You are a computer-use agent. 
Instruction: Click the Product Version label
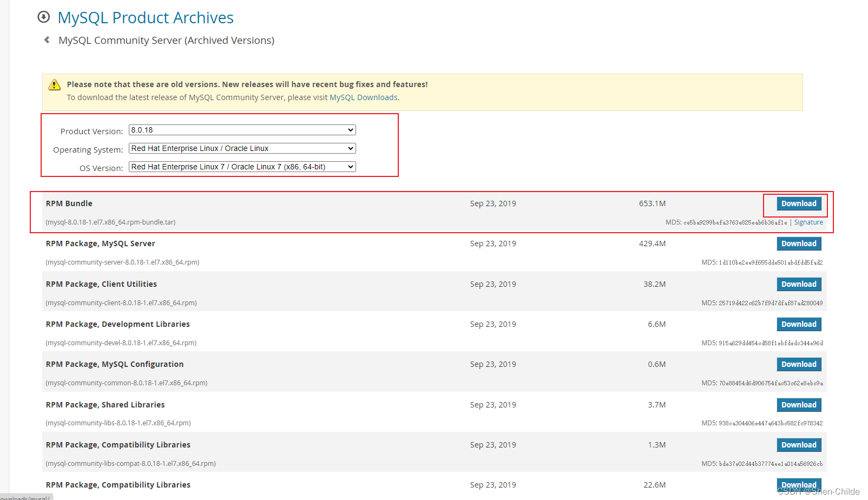[x=91, y=131]
